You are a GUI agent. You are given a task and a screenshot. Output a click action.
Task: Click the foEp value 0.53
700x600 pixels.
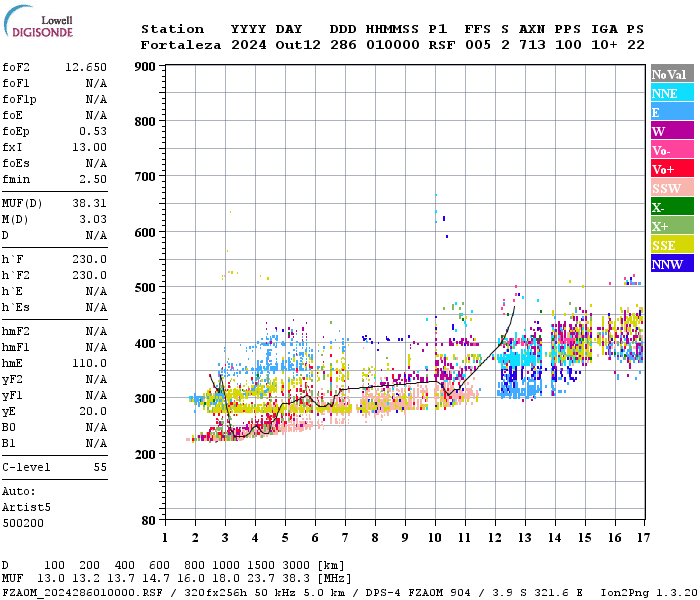(x=93, y=131)
